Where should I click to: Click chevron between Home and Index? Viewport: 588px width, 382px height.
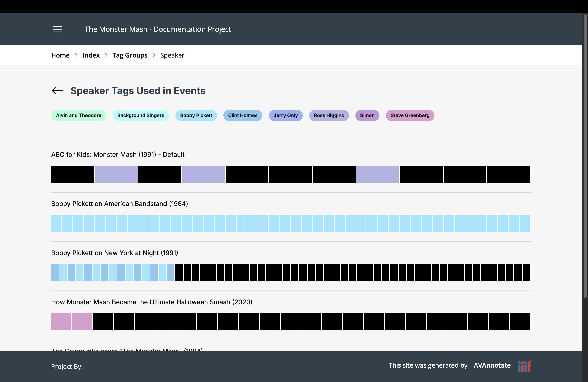tap(76, 55)
